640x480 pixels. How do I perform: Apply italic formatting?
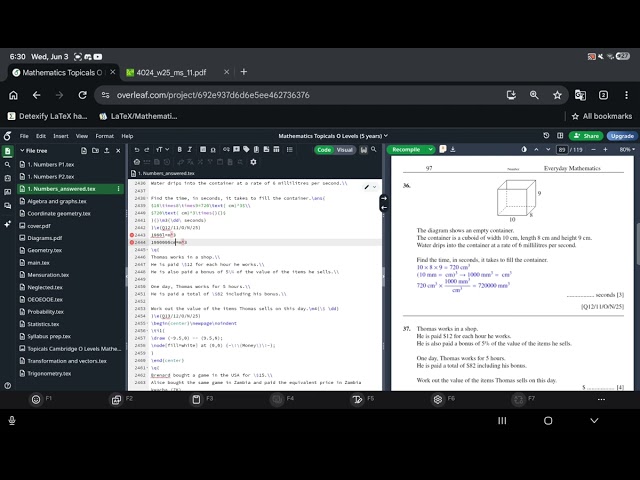tap(189, 150)
